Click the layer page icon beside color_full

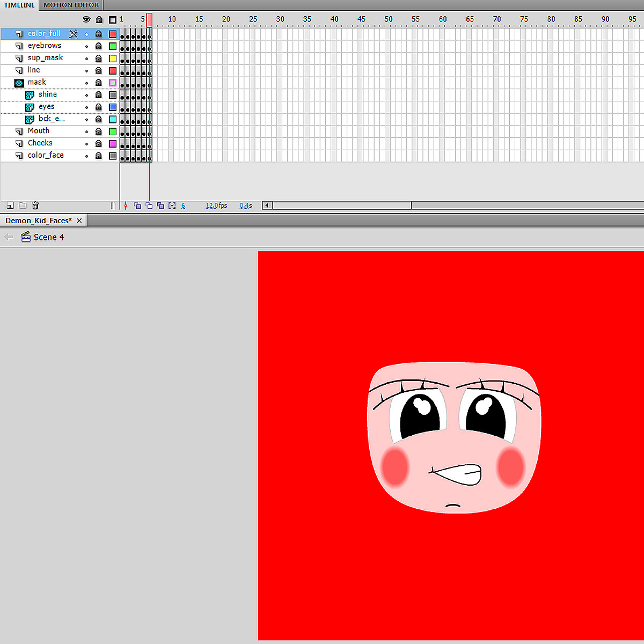[x=19, y=34]
